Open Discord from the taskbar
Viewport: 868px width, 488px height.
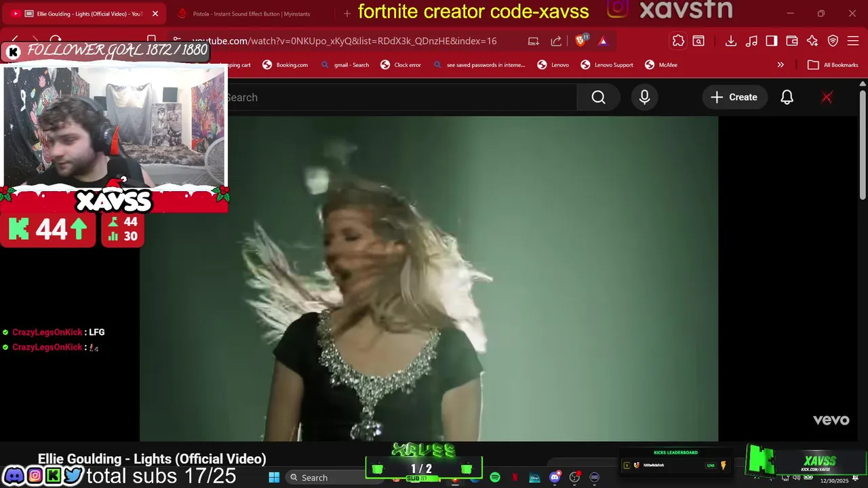[555, 478]
